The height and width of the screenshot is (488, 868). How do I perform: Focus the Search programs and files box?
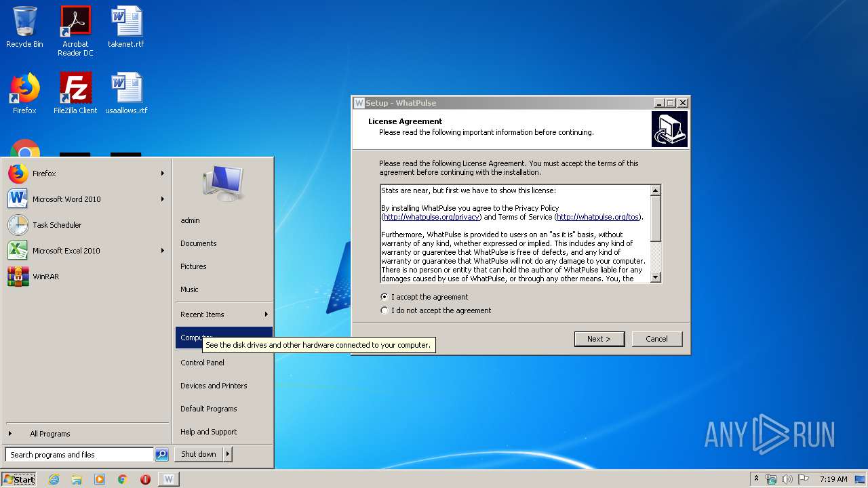[79, 455]
